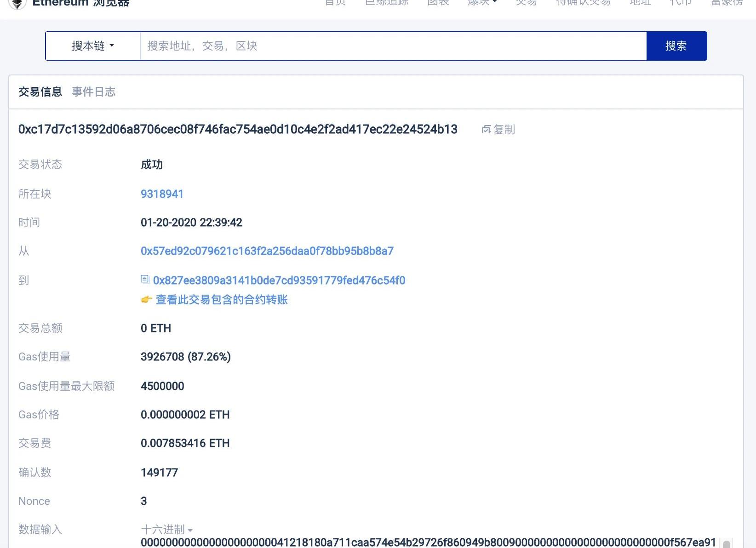Open the 搜本链 search scope dropdown
Viewport: 756px width, 548px height.
coord(93,46)
